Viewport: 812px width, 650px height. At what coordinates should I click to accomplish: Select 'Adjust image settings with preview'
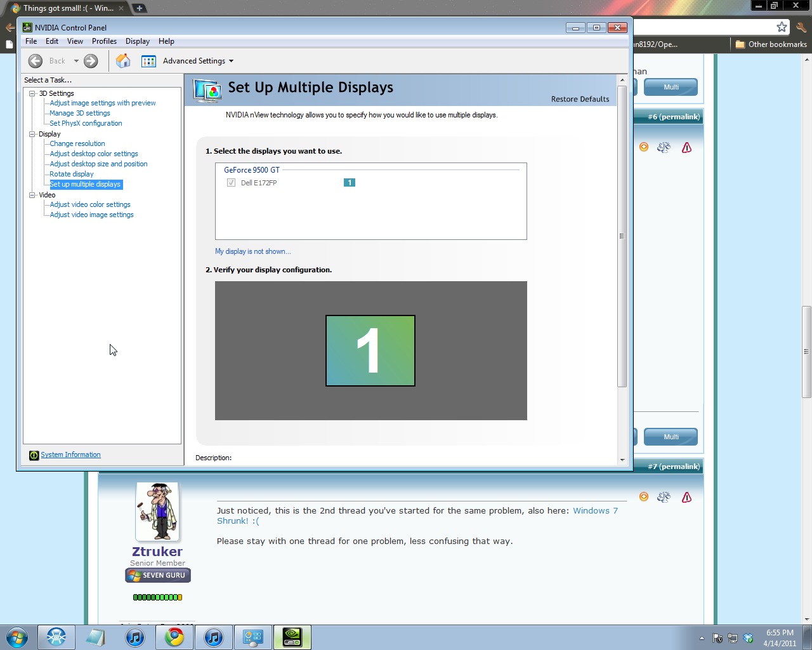point(103,103)
